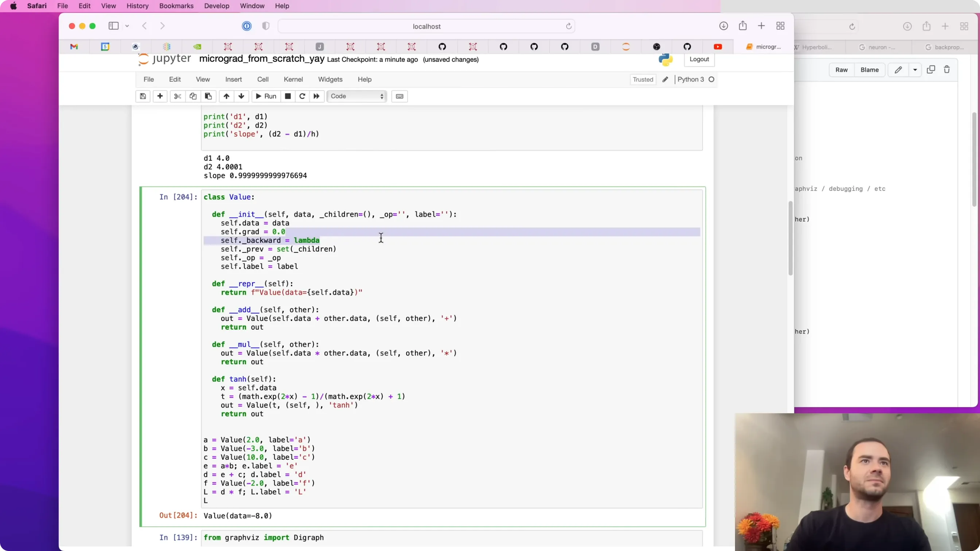
Task: Cut selected cells with the scissors icon
Action: 178,96
